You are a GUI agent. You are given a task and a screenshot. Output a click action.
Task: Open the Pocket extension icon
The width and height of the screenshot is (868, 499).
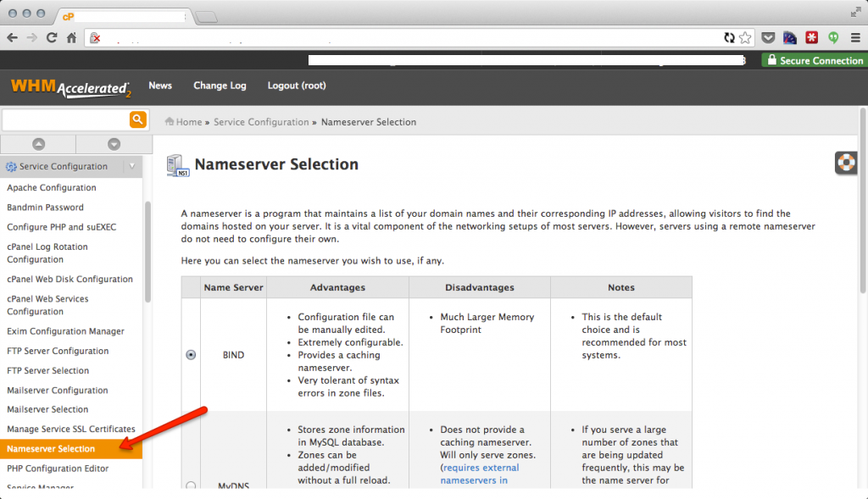click(768, 37)
